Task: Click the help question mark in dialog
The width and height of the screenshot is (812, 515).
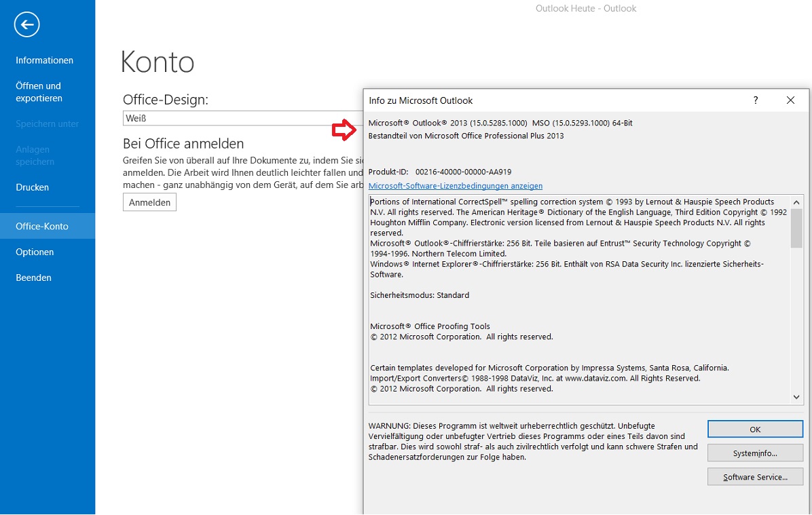Action: [x=756, y=100]
